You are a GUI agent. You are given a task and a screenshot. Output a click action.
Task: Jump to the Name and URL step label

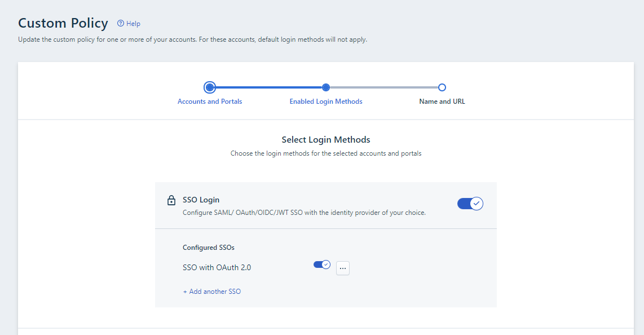click(442, 102)
